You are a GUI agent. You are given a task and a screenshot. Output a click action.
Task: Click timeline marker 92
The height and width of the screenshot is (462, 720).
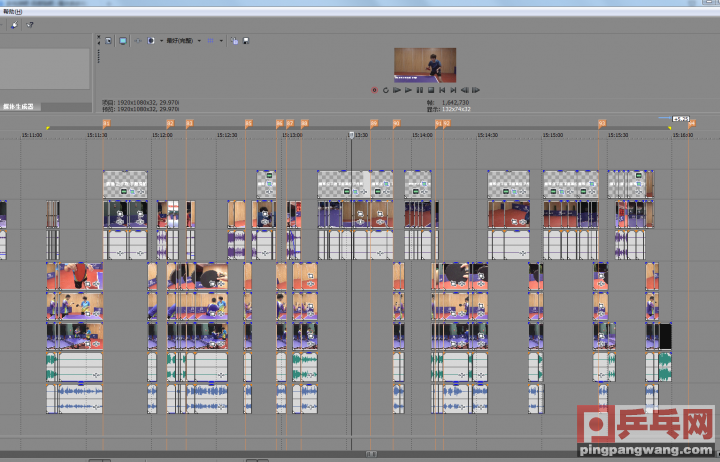446,123
